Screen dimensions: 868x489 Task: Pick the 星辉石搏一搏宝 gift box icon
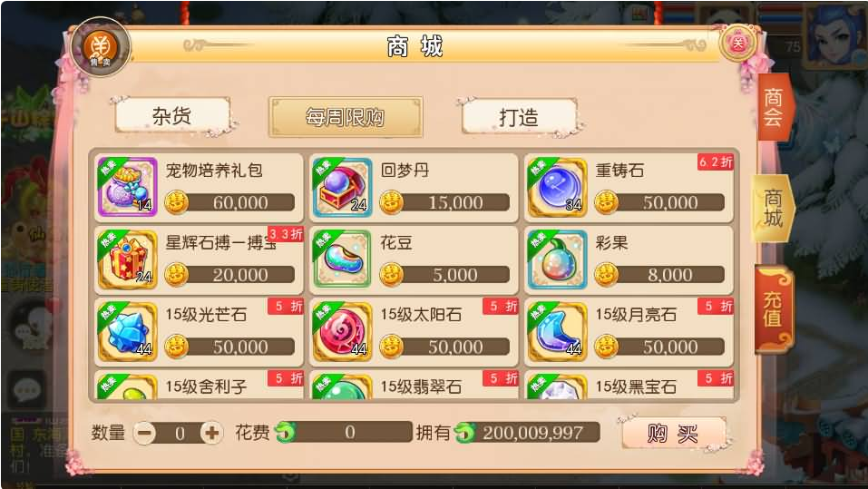coord(127,259)
